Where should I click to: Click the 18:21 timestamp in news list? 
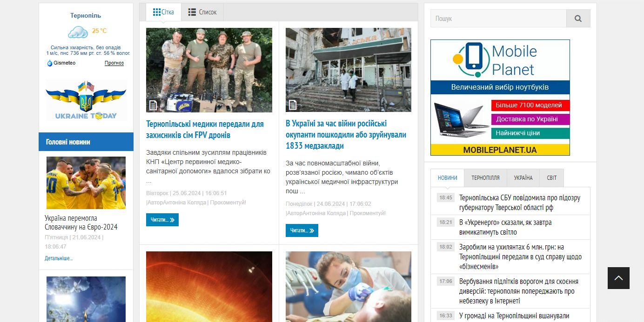tap(446, 222)
